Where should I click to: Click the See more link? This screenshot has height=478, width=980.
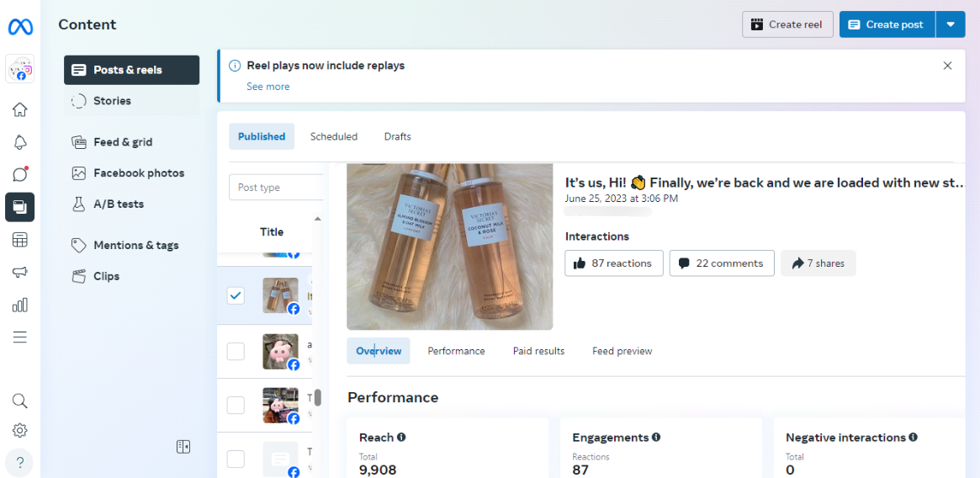(x=268, y=87)
